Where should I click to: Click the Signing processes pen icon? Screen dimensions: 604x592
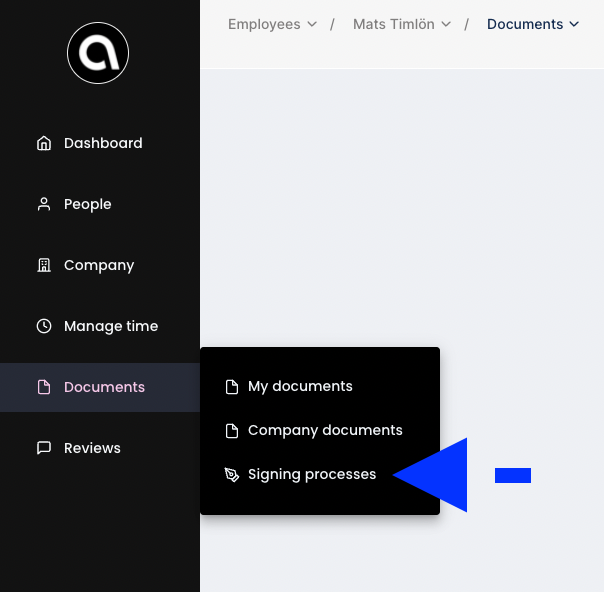[x=232, y=475]
